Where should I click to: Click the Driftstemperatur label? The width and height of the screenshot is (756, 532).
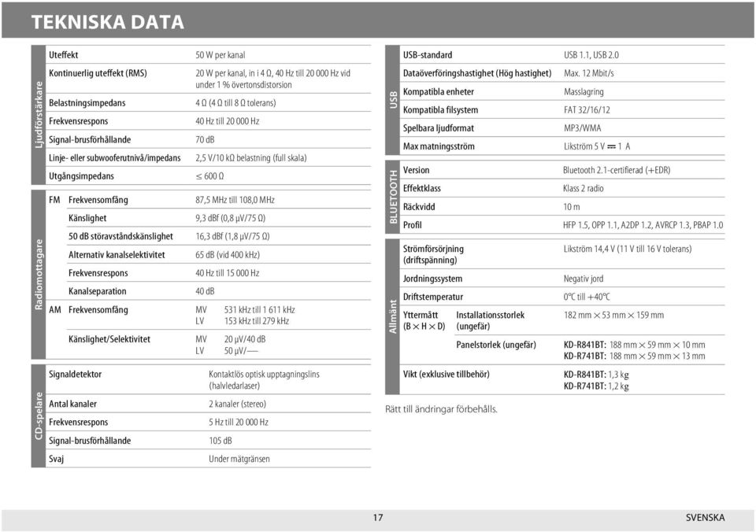(433, 297)
